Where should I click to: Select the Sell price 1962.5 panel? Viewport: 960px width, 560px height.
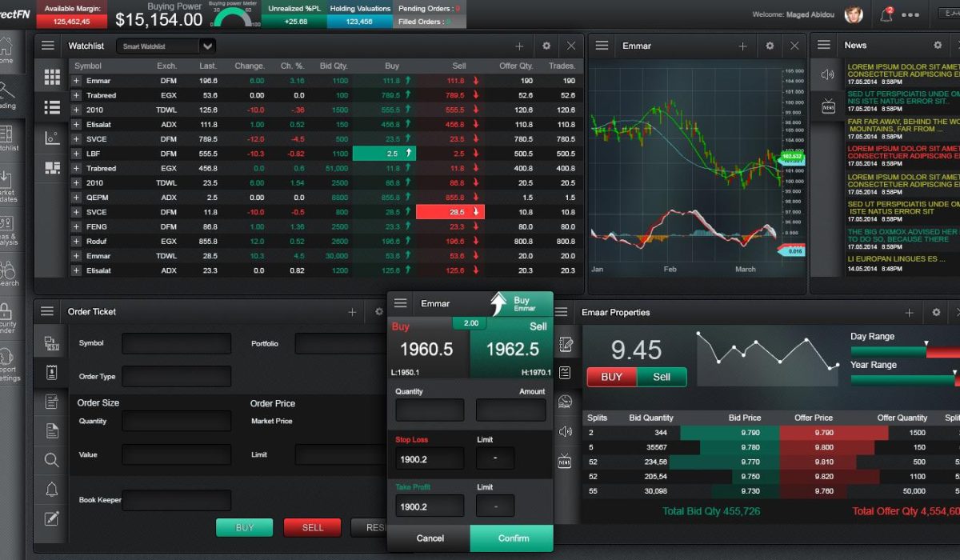(x=512, y=349)
